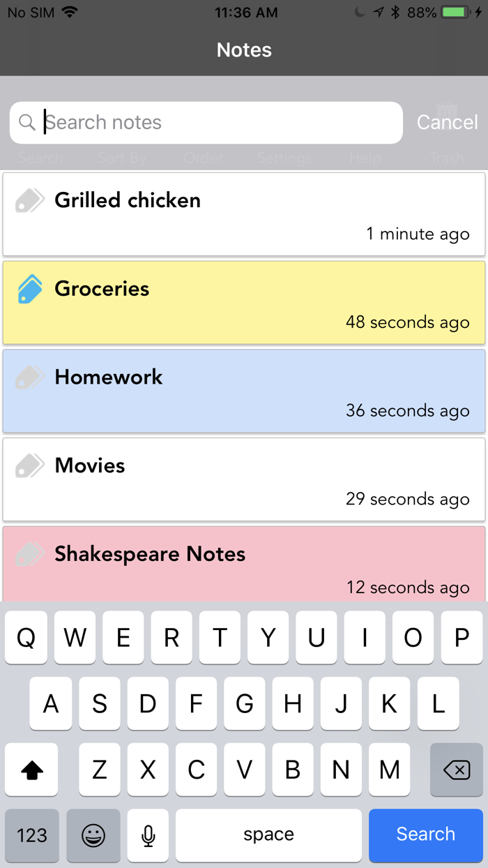Cancel the search
This screenshot has width=488, height=868.
point(447,122)
